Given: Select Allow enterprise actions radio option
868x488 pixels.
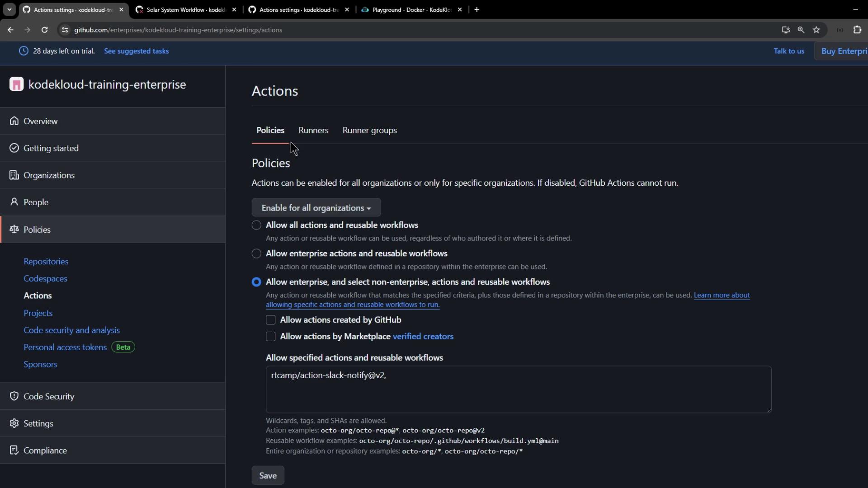Looking at the screenshot, I should 256,253.
